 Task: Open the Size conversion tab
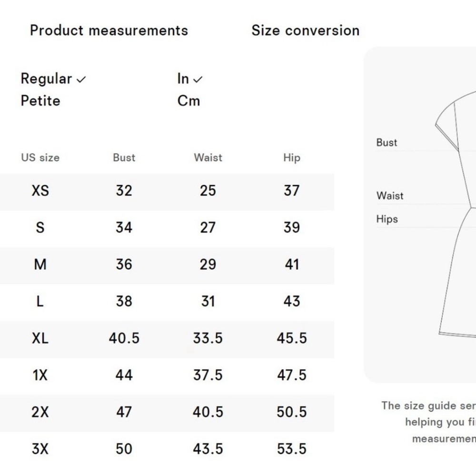pos(305,30)
